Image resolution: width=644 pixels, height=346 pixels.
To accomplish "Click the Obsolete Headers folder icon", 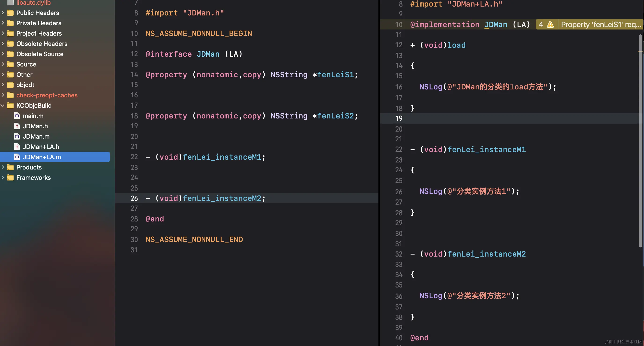I will click(x=10, y=44).
